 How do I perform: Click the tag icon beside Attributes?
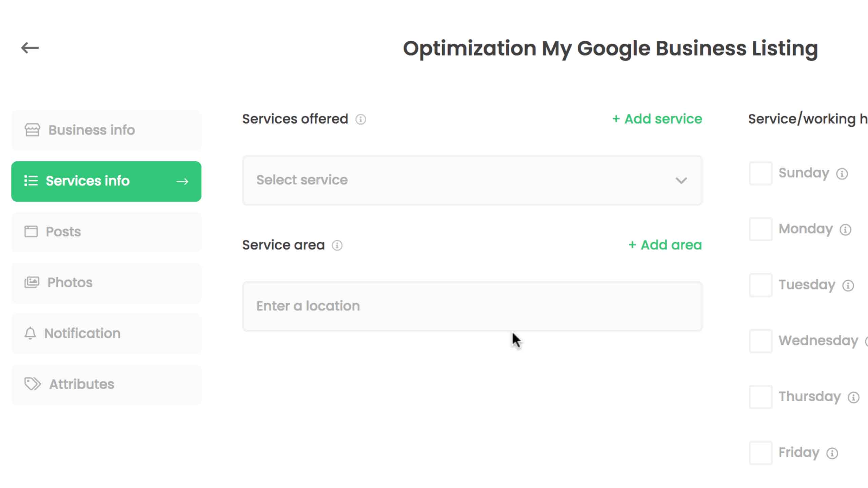33,384
